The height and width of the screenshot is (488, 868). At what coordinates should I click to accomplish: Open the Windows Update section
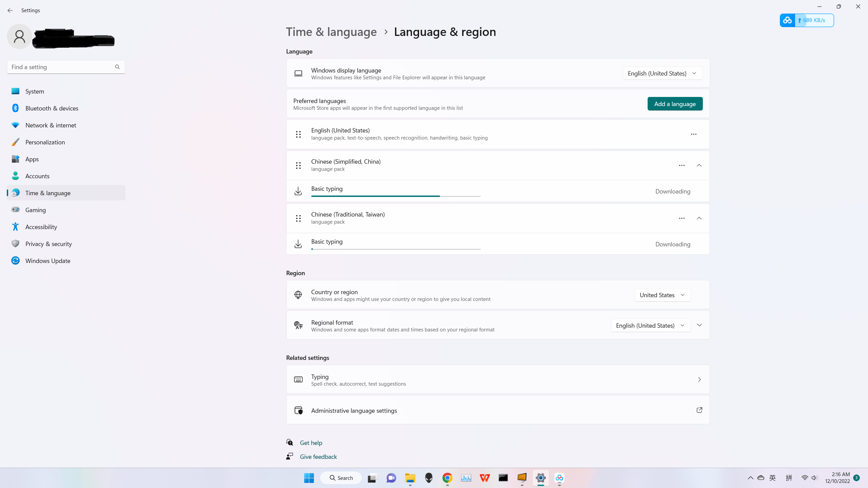(48, 261)
